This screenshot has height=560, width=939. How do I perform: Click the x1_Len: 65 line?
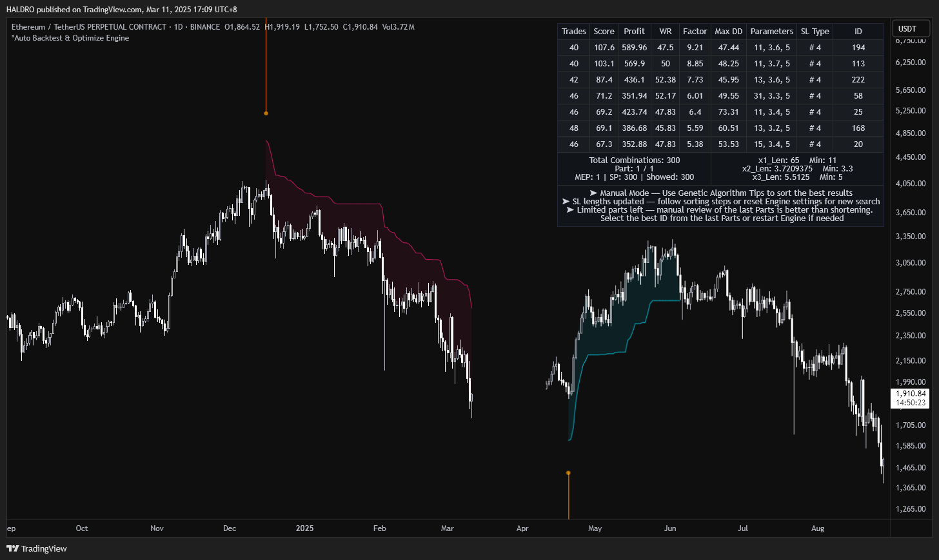pos(797,160)
